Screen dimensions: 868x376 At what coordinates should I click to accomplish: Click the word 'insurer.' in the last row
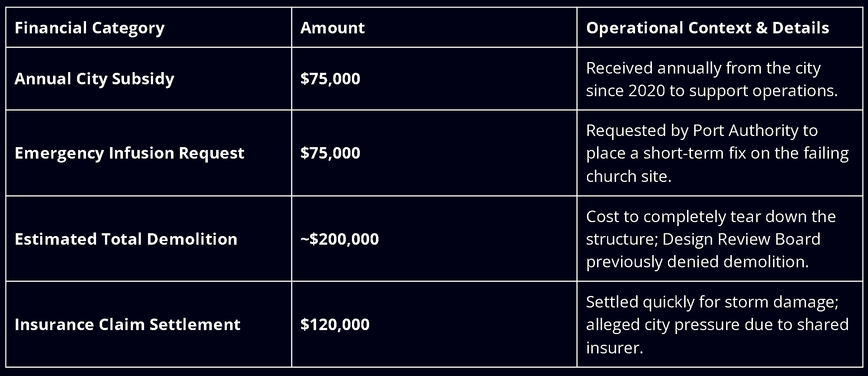pos(615,348)
